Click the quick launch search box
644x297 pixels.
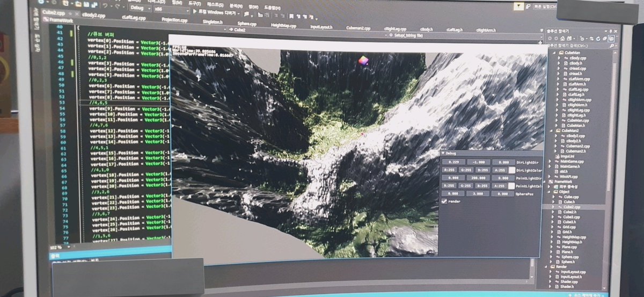pos(545,6)
